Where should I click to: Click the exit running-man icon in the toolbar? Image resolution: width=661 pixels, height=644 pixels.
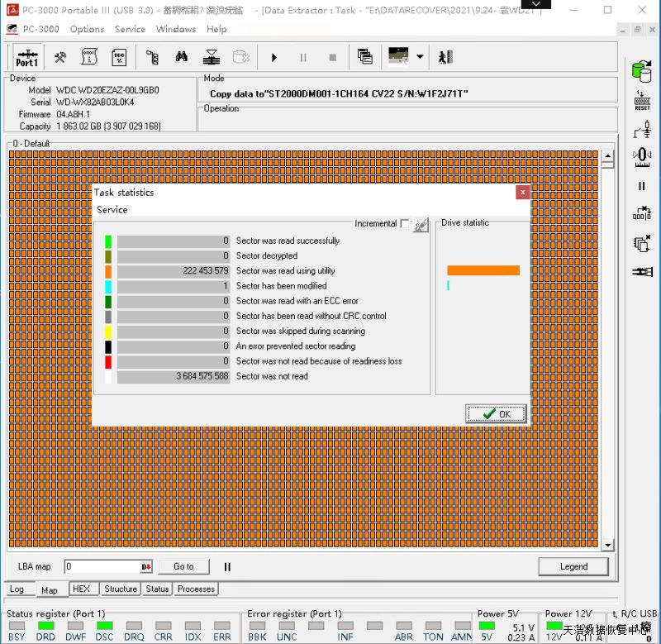pyautogui.click(x=445, y=57)
